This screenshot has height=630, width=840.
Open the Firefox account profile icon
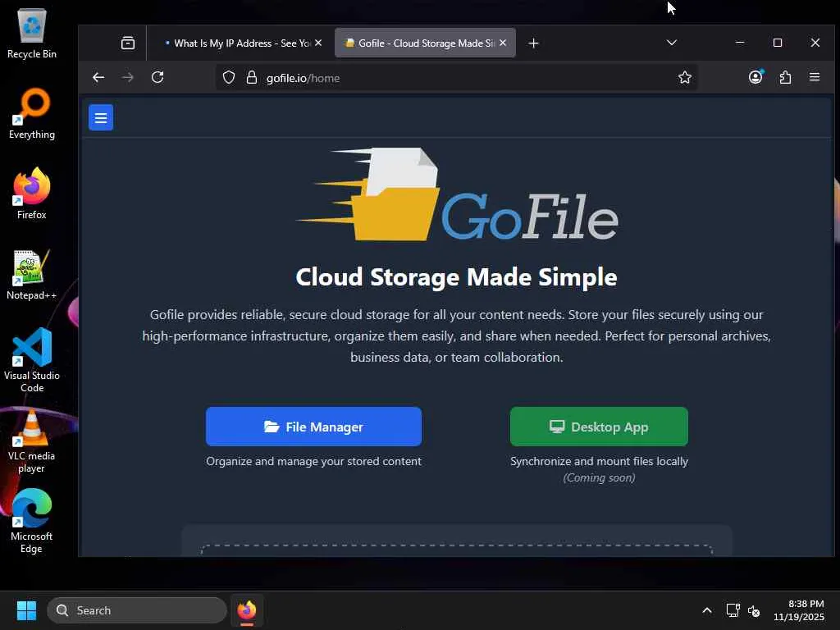pos(756,77)
